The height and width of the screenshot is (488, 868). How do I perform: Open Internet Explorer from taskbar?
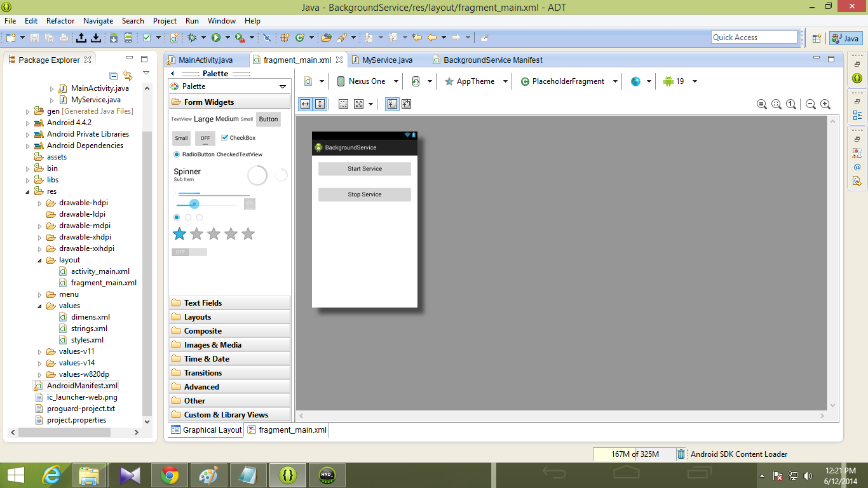[52, 475]
